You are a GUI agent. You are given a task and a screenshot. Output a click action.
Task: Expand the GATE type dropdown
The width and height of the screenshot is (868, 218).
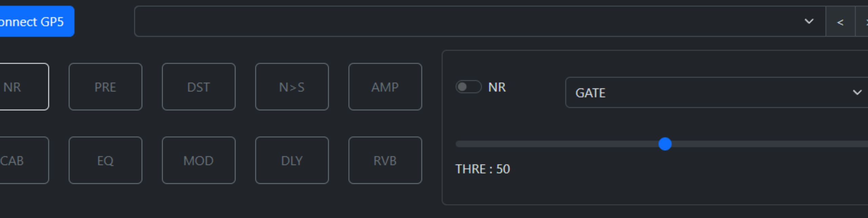(x=712, y=93)
